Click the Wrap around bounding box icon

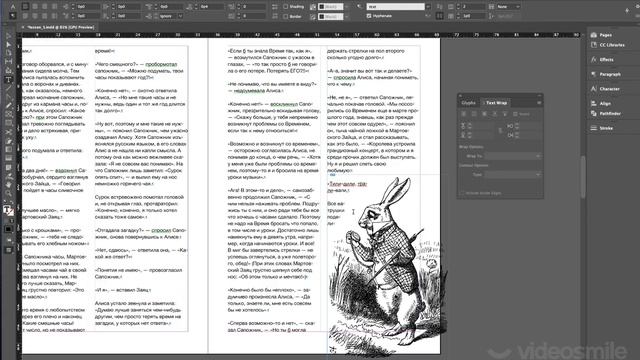point(474,114)
